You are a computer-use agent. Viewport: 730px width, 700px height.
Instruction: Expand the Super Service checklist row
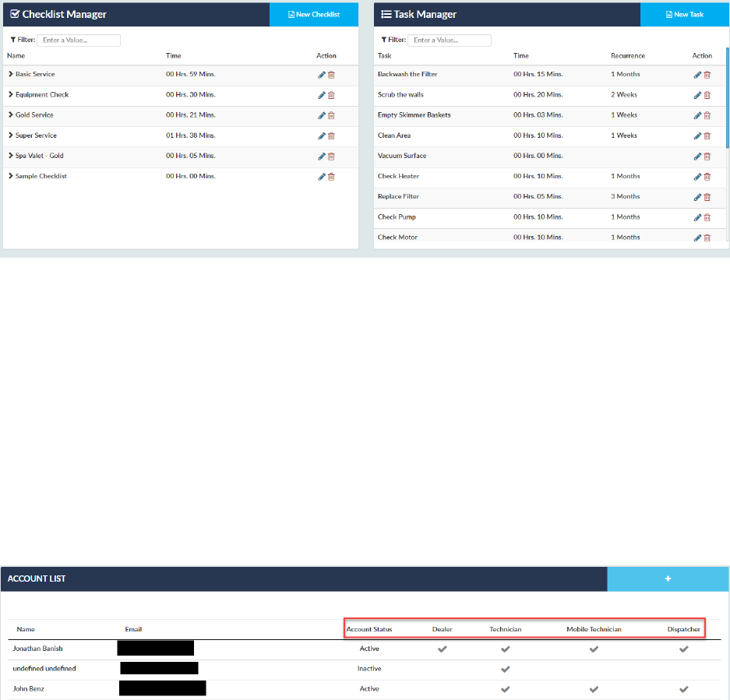pos(11,135)
